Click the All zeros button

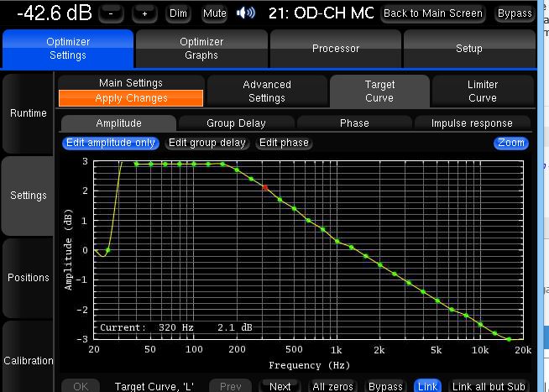[332, 386]
